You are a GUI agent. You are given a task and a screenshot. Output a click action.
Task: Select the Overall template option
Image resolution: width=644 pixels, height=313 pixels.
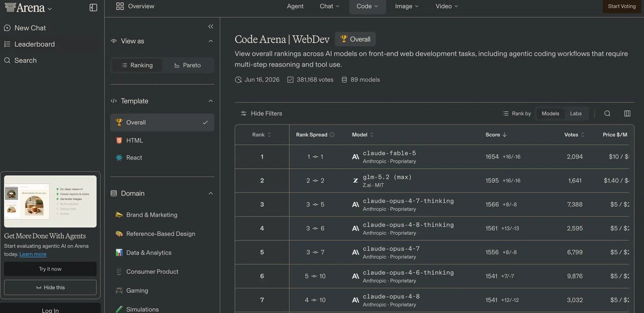(162, 122)
